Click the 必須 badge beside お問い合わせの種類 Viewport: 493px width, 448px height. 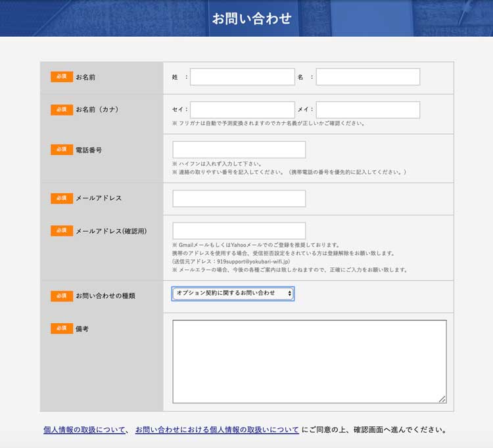62,296
